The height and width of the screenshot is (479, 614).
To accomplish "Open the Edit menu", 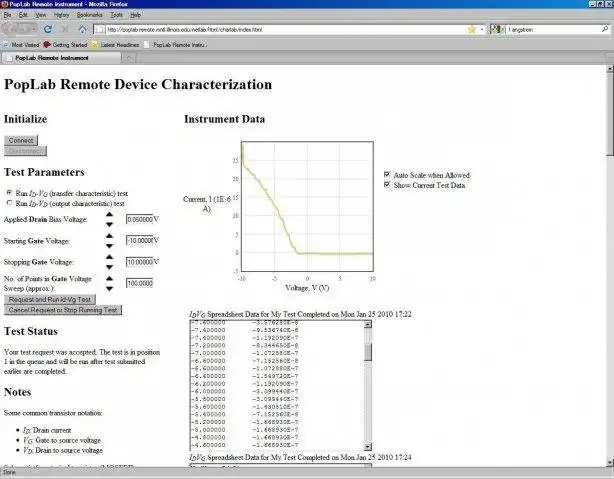I will click(x=23, y=15).
